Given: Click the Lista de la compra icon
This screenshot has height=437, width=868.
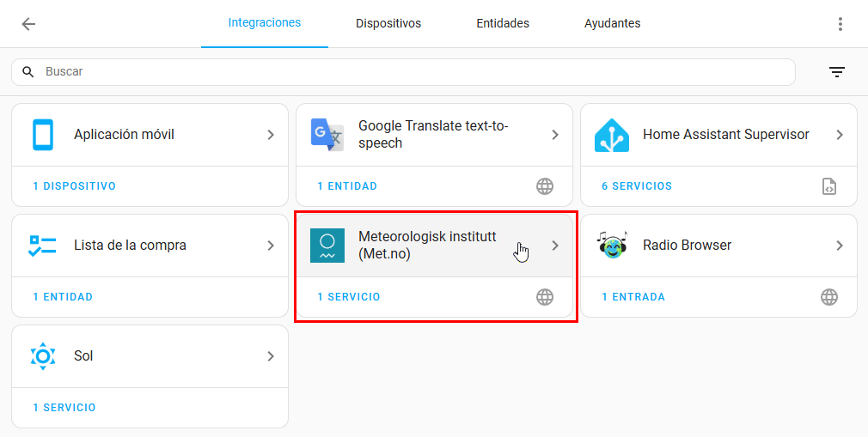Looking at the screenshot, I should [43, 246].
